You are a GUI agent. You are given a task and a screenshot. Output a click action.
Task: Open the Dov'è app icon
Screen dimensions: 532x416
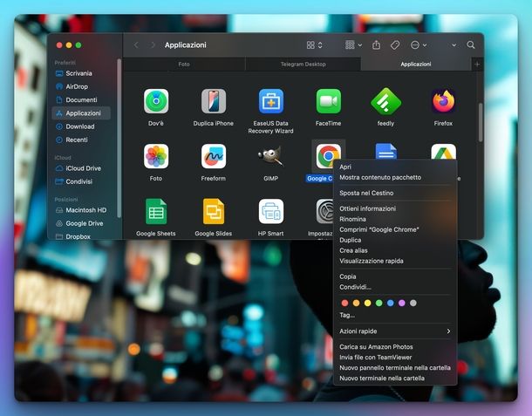click(x=156, y=101)
